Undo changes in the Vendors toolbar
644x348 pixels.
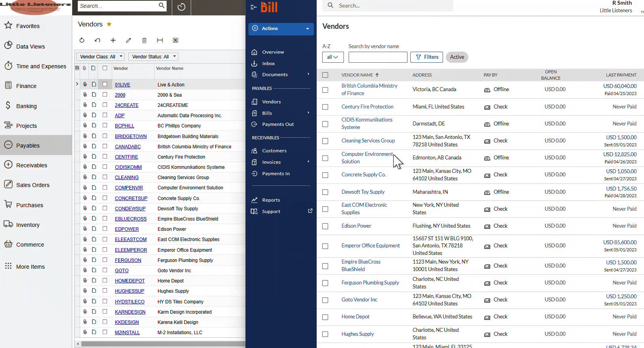[x=98, y=40]
